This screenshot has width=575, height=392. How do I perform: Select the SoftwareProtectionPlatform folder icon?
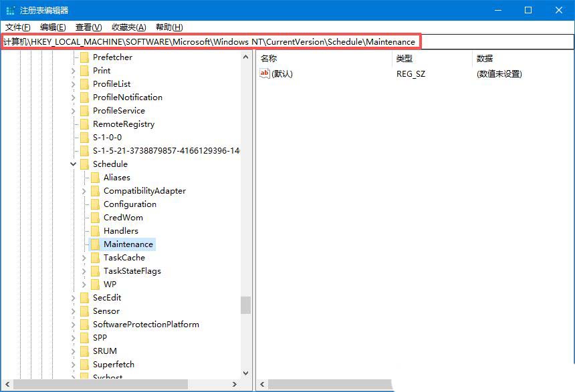coord(84,325)
